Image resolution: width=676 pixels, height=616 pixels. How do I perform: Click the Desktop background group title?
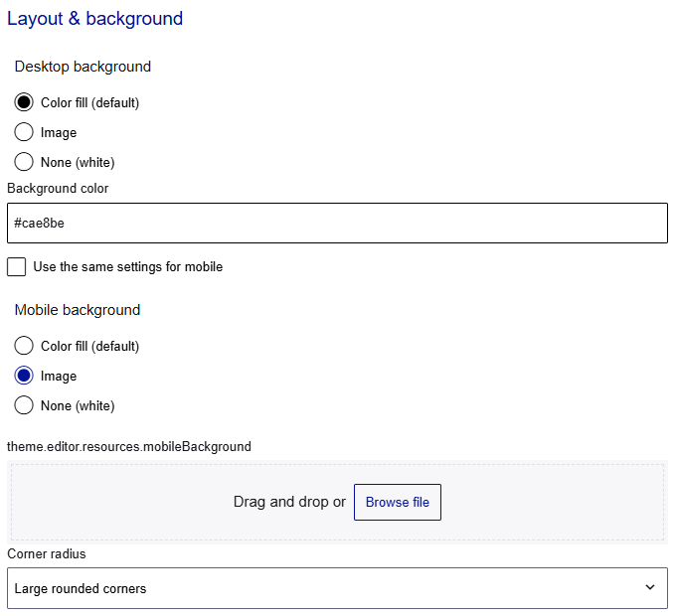pos(83,67)
